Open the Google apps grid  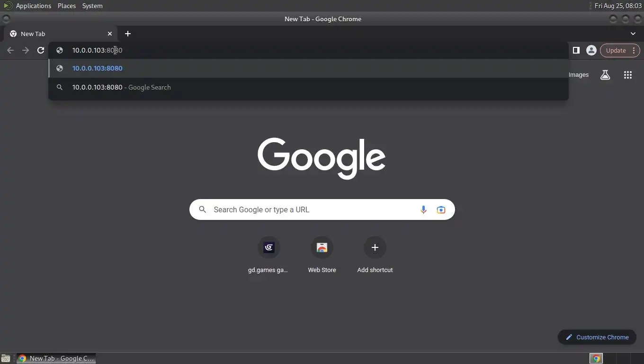(x=628, y=75)
